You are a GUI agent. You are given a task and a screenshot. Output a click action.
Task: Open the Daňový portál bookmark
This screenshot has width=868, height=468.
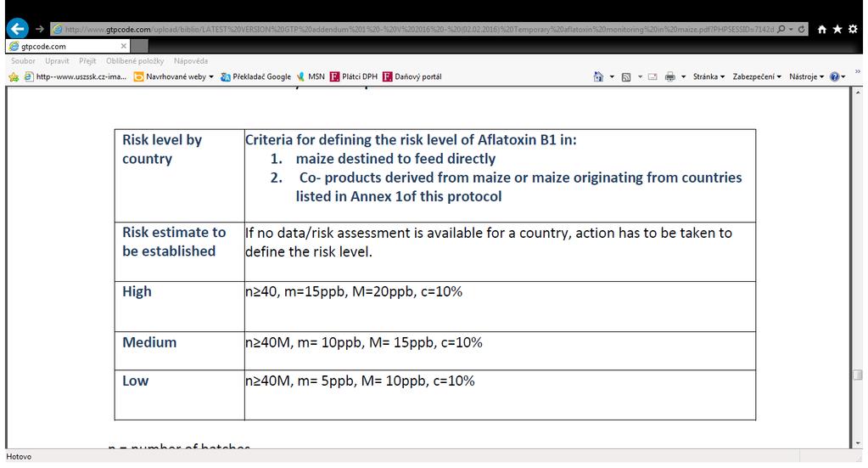point(412,77)
